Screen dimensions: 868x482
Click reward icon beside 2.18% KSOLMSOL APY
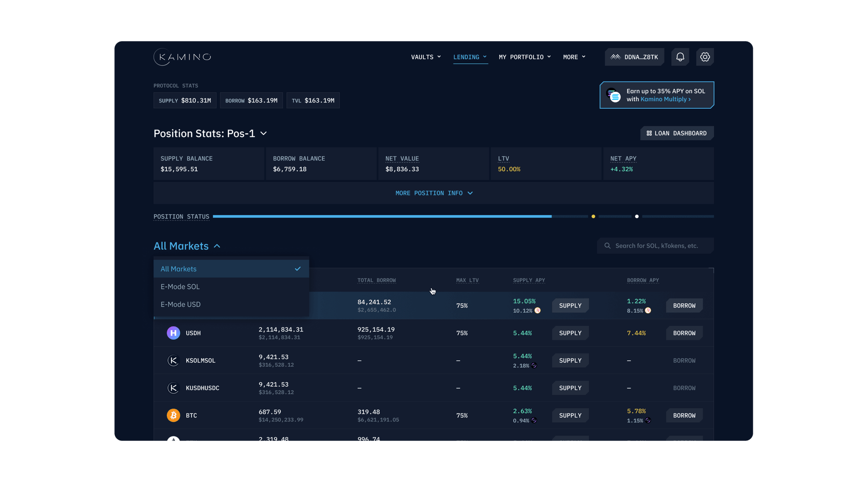click(534, 365)
